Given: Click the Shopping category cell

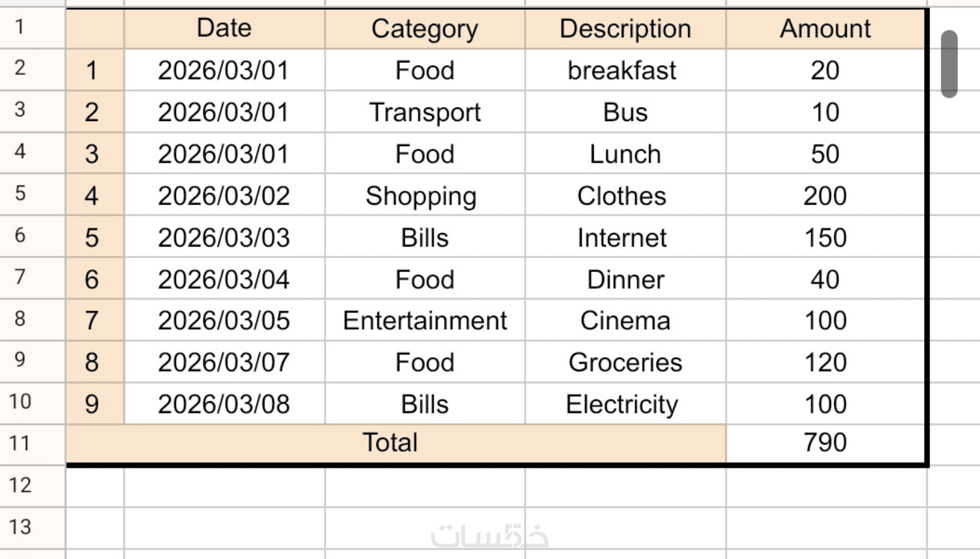Looking at the screenshot, I should [421, 196].
